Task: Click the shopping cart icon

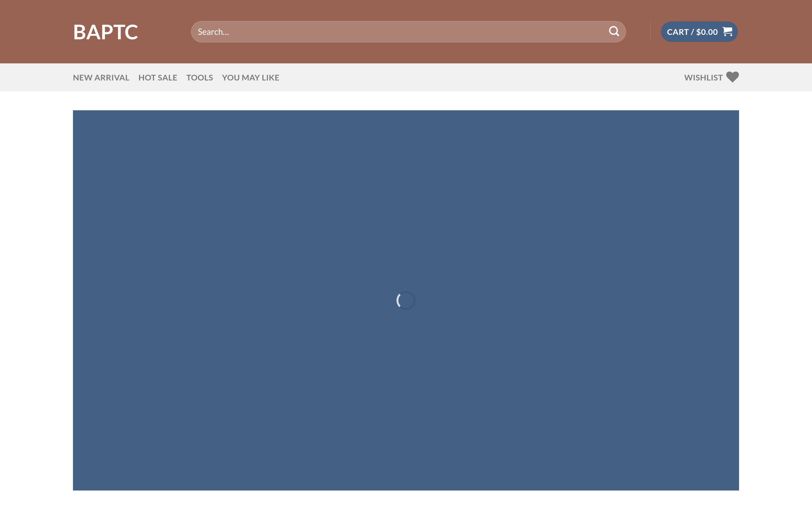Action: (x=727, y=31)
